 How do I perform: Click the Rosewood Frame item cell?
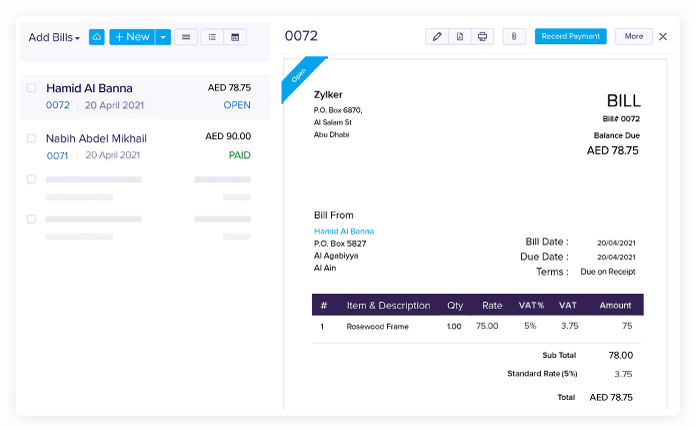coord(378,326)
